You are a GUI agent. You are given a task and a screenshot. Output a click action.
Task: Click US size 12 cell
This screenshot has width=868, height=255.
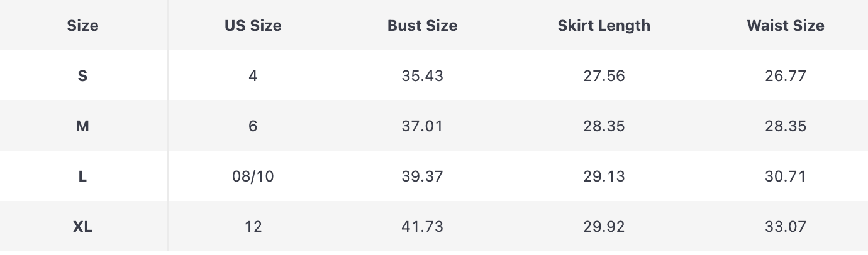pyautogui.click(x=253, y=227)
